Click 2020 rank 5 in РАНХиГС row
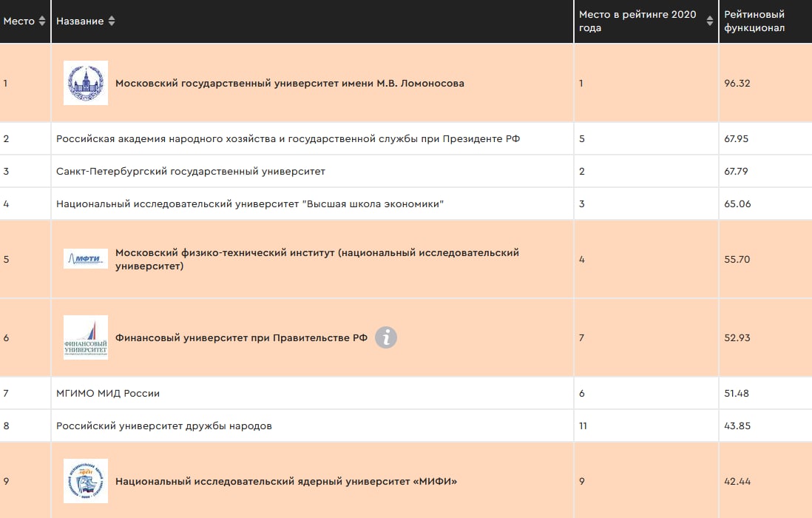 (582, 139)
